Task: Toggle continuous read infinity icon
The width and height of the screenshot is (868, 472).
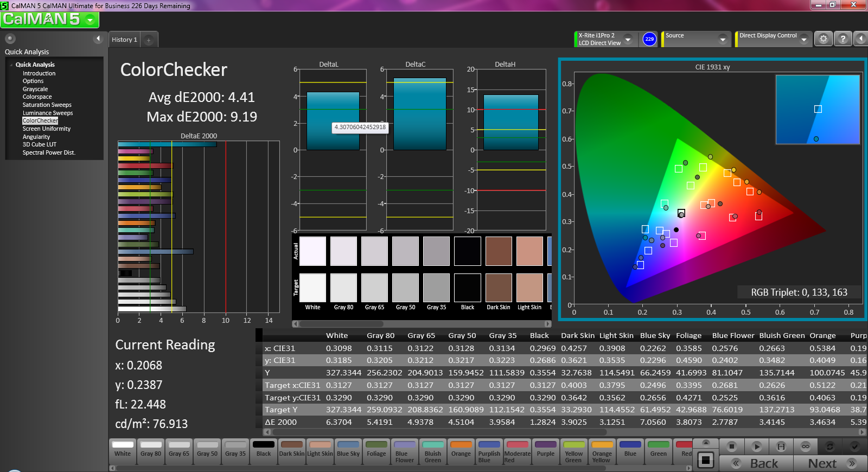Action: pos(806,447)
